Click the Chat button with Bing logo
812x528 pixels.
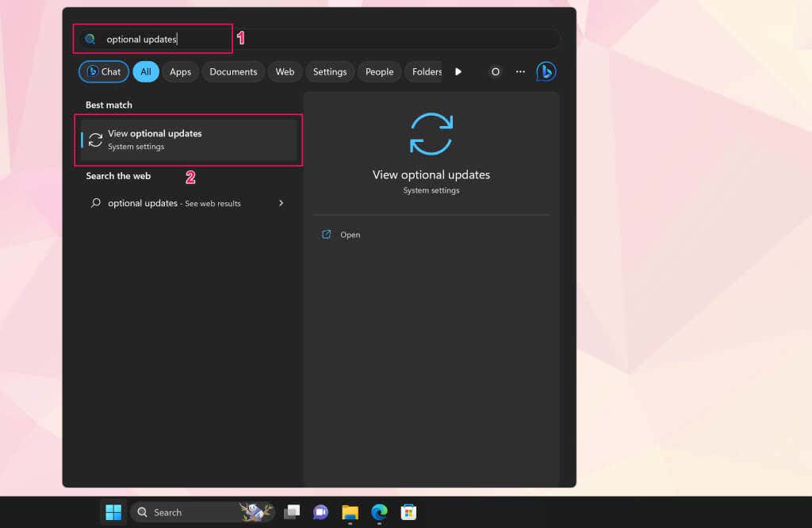click(x=104, y=71)
